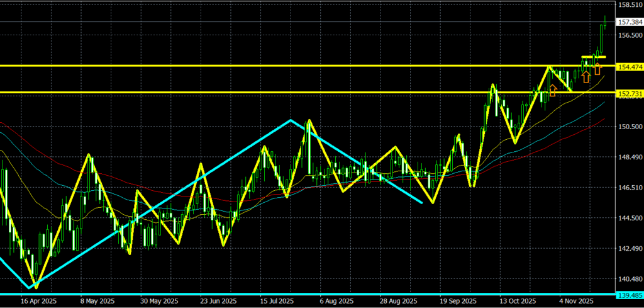Click the 8 May 2025 date label

pos(99,301)
